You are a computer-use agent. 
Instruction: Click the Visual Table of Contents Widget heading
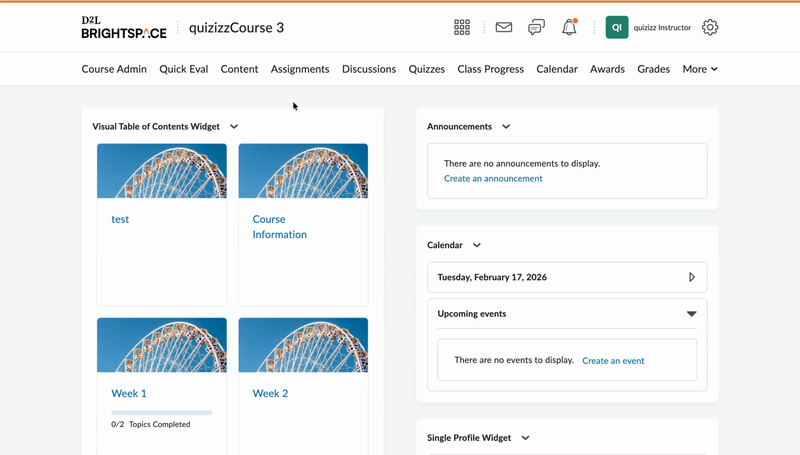pyautogui.click(x=156, y=127)
